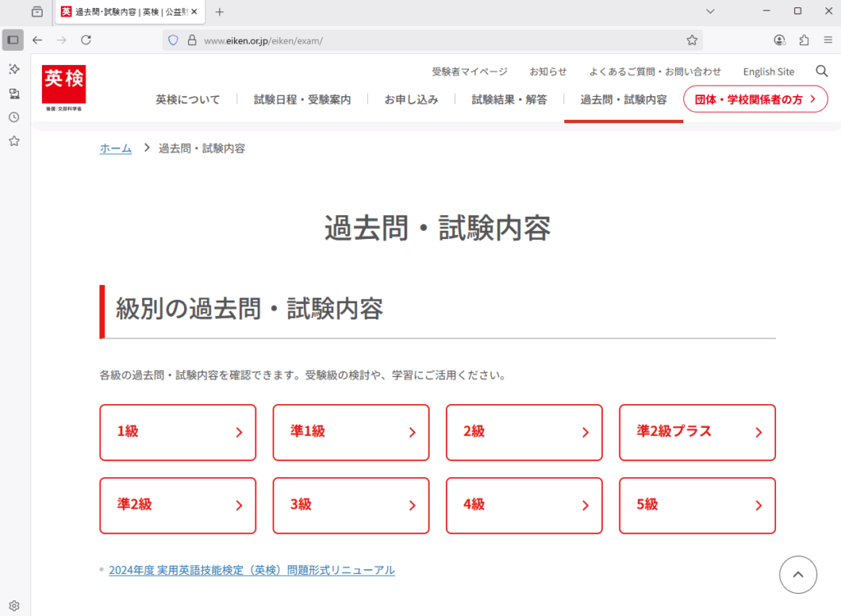Click the tab overview icon in title bar

coord(37,11)
